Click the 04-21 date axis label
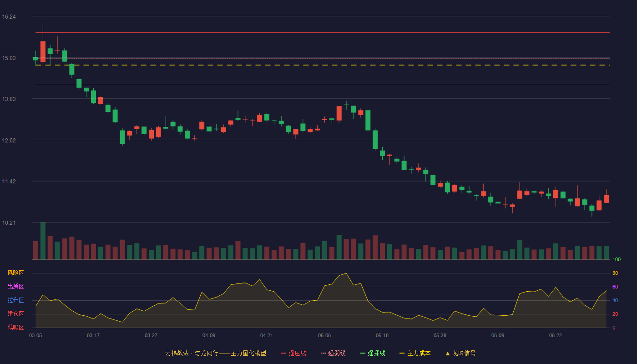637x364 pixels. point(267,335)
